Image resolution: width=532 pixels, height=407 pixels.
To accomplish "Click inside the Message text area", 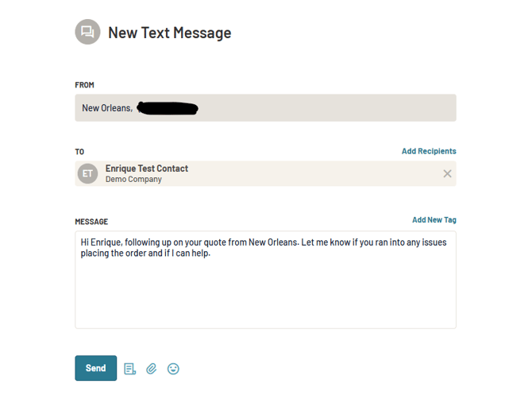I will pos(265,280).
